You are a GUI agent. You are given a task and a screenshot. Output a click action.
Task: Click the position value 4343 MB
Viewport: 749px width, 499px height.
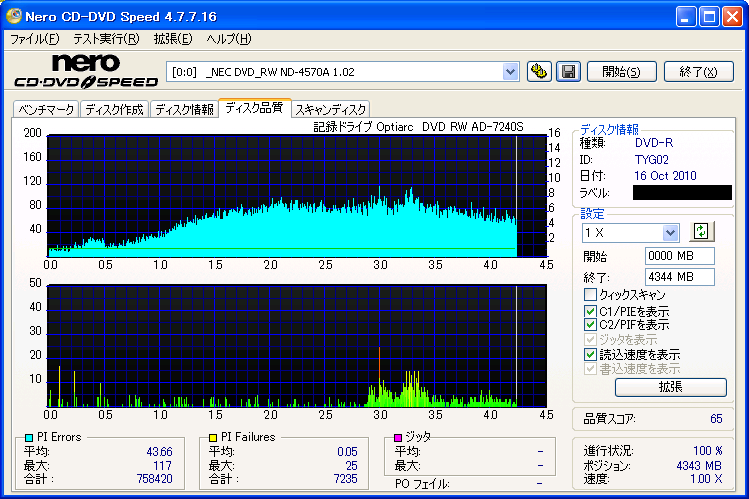click(x=699, y=466)
